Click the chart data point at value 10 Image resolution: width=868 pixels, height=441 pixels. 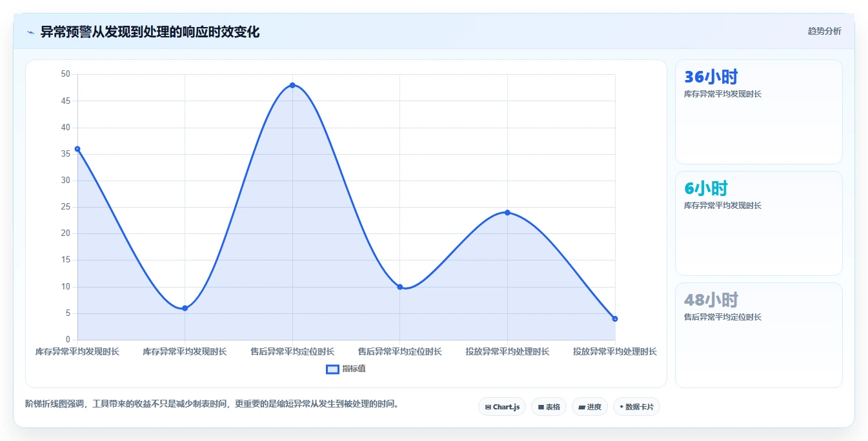pyautogui.click(x=399, y=287)
